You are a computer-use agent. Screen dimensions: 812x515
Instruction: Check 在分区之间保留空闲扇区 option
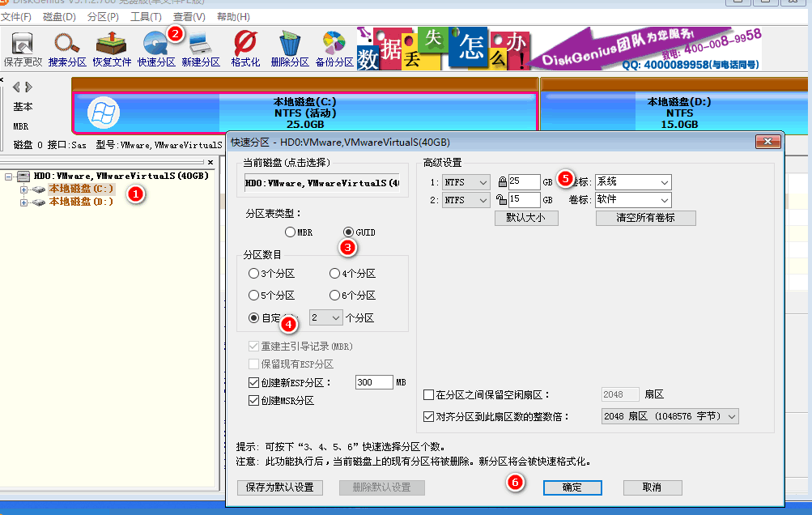tap(429, 394)
